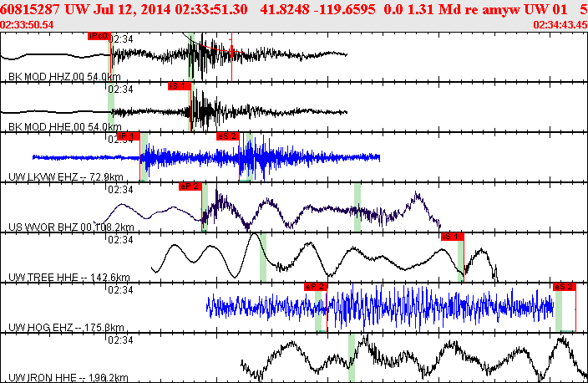This screenshot has width=588, height=383.
Task: Click the start time 02:33:50.54 label
Action: coord(27,25)
